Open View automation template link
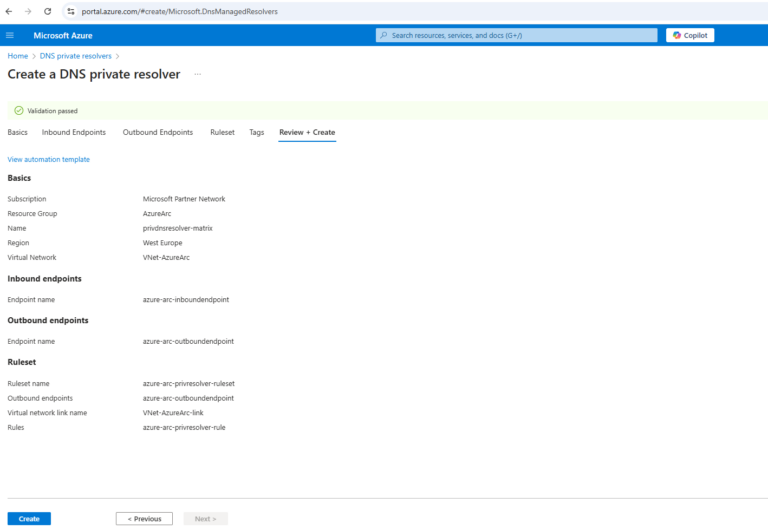This screenshot has height=530, width=768. [48, 159]
